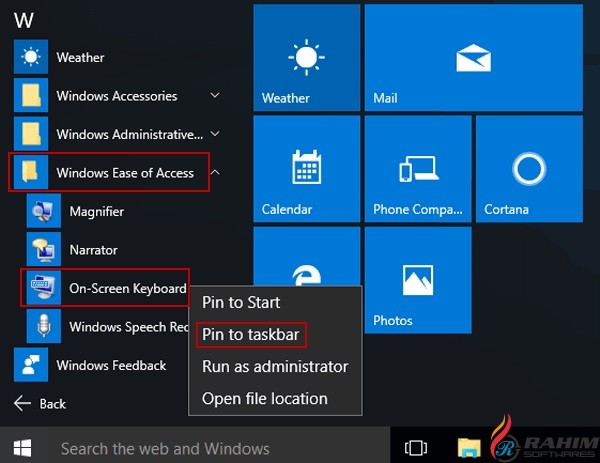Viewport: 600px width, 463px height.
Task: Click the Narrator label
Action: pyautogui.click(x=93, y=250)
